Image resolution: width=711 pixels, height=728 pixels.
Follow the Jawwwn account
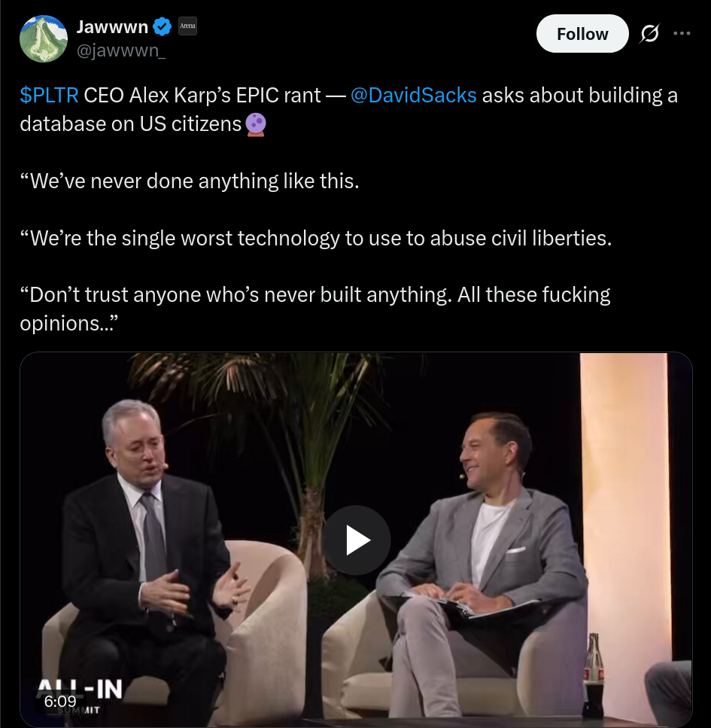pos(582,33)
